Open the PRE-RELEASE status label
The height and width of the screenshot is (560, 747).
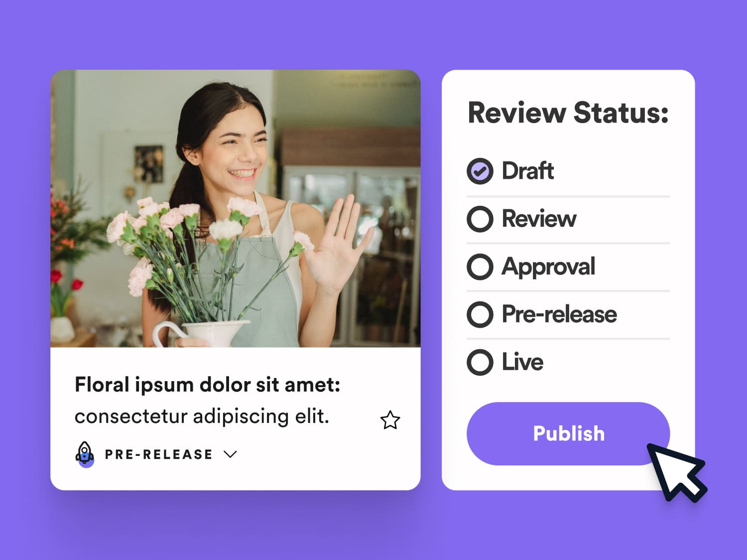[158, 454]
